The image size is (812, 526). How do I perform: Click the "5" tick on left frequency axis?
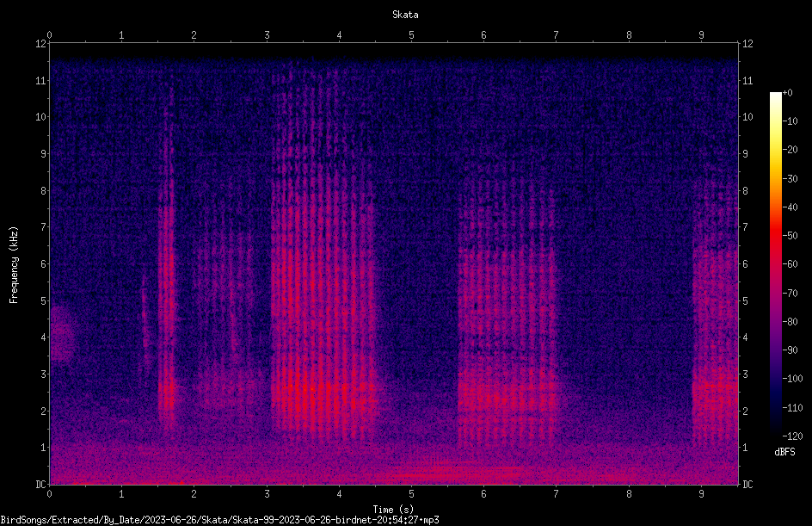tap(44, 300)
